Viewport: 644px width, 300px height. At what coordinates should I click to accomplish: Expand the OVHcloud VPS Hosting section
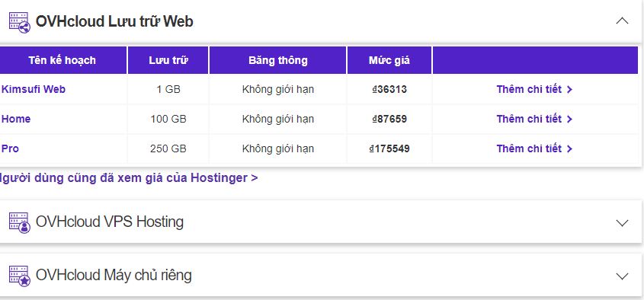[x=622, y=223]
